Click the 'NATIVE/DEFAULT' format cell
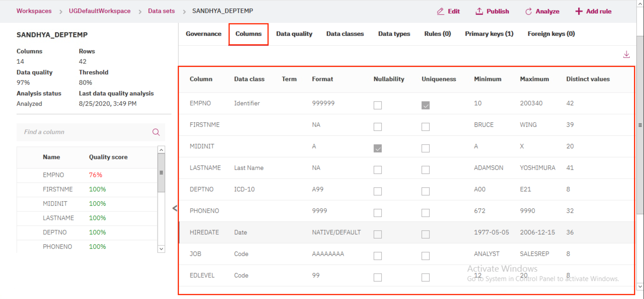This screenshot has width=644, height=299. (336, 232)
